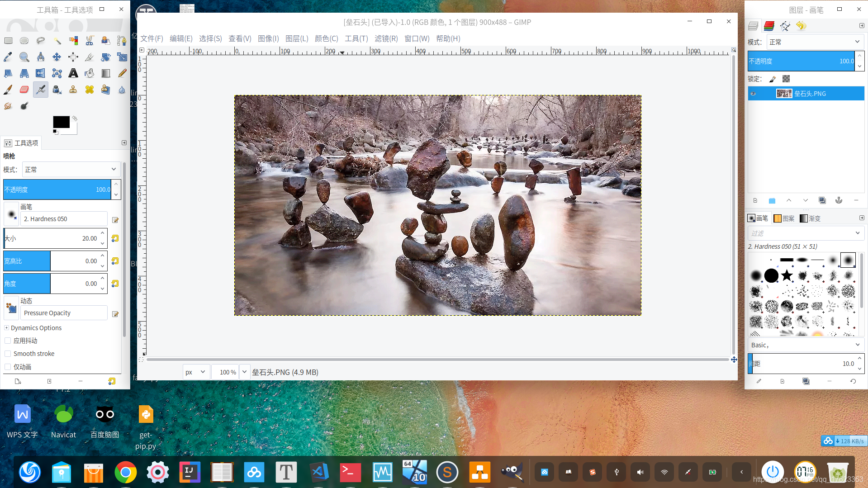Select the Paths tool
Image resolution: width=868 pixels, height=488 pixels.
122,41
